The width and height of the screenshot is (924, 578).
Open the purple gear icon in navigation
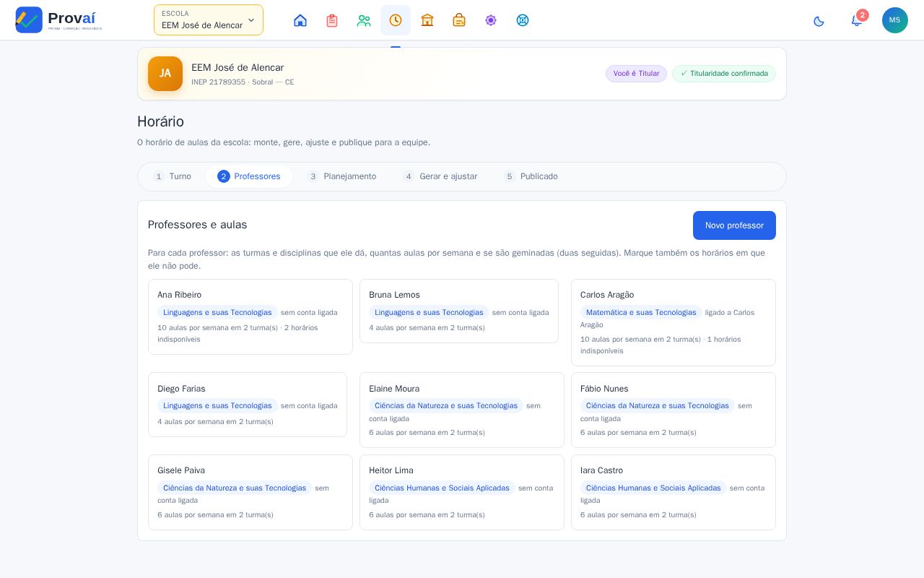[x=491, y=20]
